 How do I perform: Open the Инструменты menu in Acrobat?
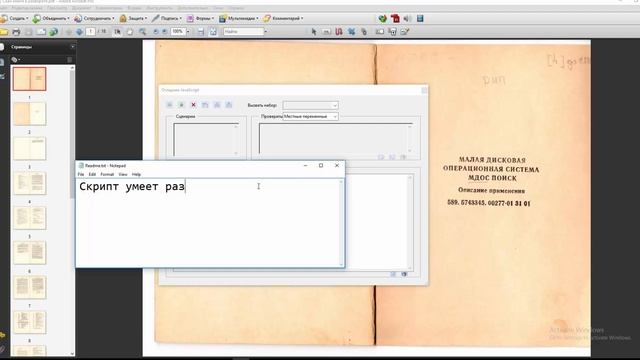pyautogui.click(x=159, y=8)
